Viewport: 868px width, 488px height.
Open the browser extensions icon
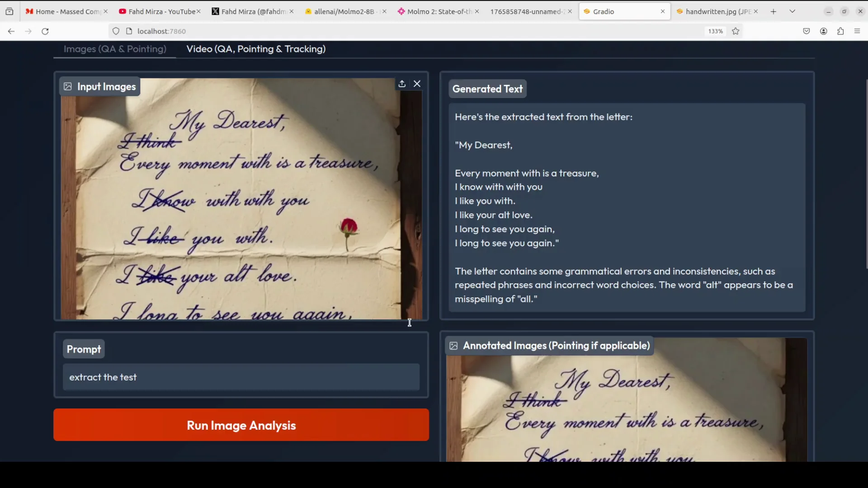click(840, 31)
